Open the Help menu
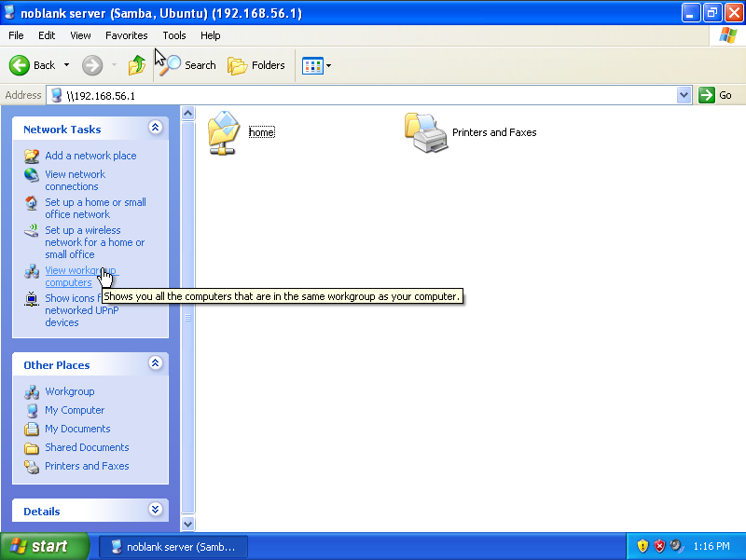 tap(211, 35)
